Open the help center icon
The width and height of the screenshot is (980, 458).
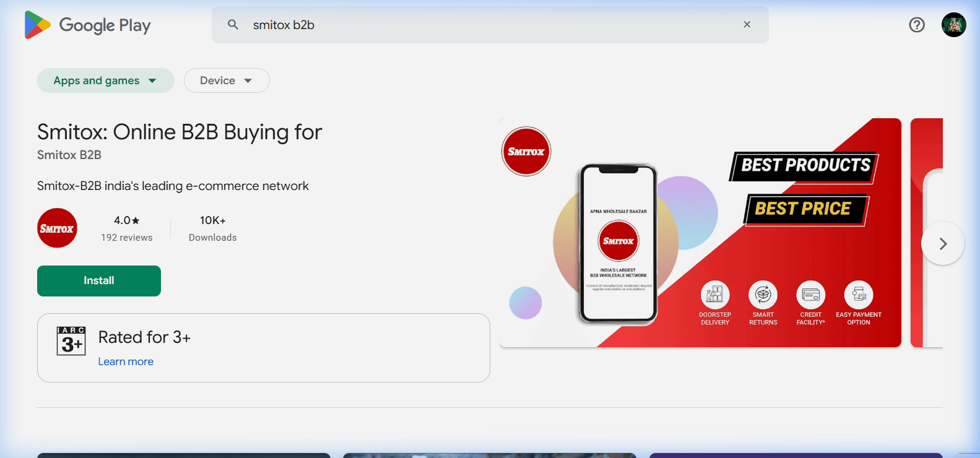point(917,25)
